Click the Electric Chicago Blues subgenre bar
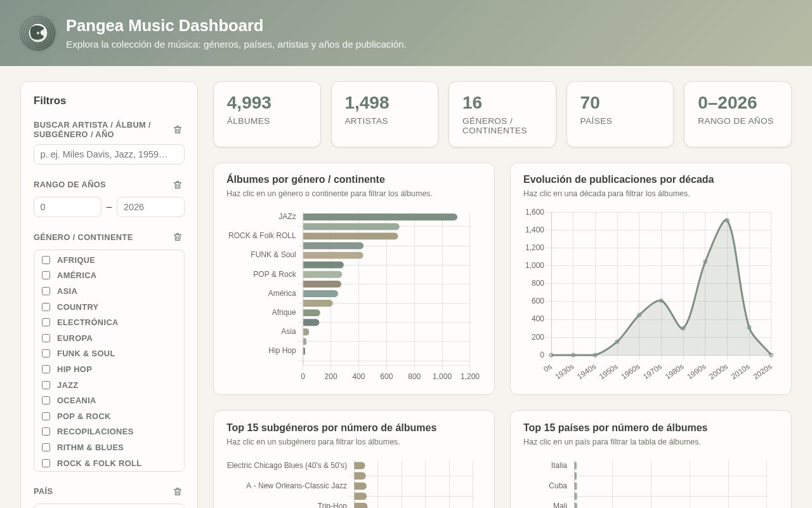The height and width of the screenshot is (508, 812). pos(360,465)
